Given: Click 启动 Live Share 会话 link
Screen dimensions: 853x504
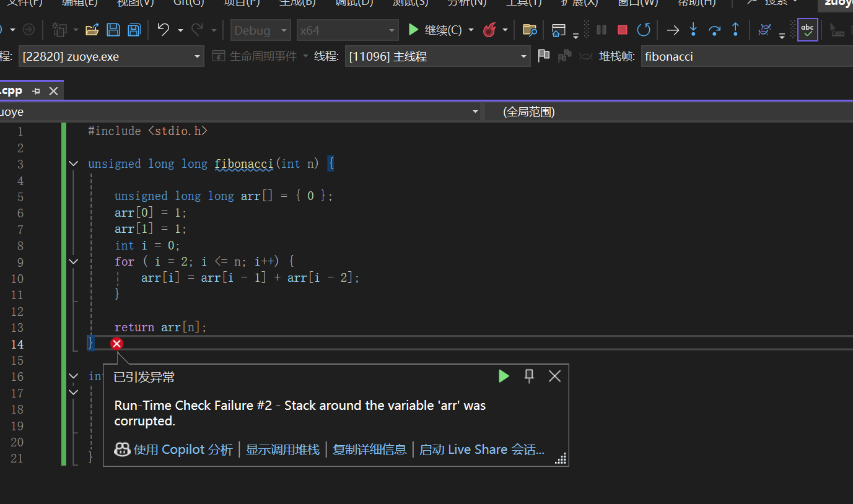Looking at the screenshot, I should [x=482, y=450].
